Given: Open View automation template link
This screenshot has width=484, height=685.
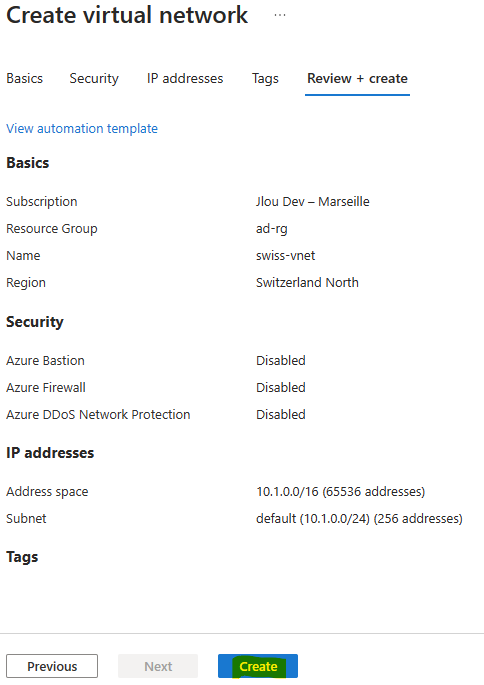Looking at the screenshot, I should tap(82, 128).
